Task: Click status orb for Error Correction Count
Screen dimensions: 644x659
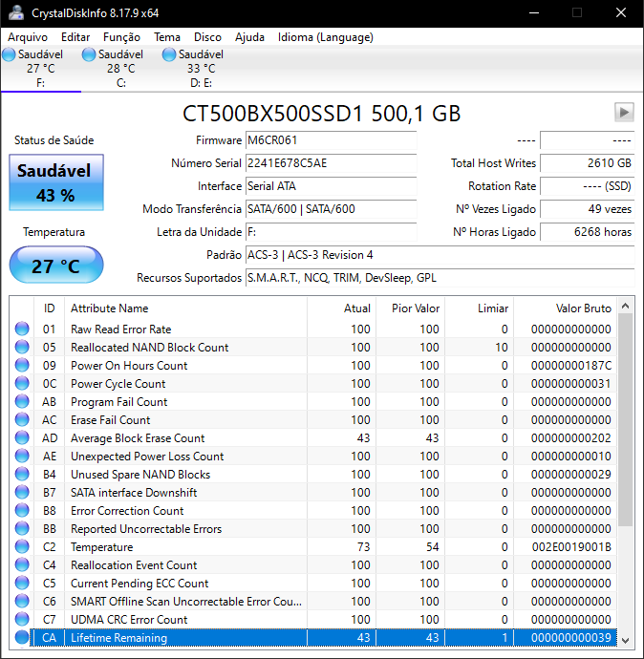Action: pyautogui.click(x=22, y=510)
